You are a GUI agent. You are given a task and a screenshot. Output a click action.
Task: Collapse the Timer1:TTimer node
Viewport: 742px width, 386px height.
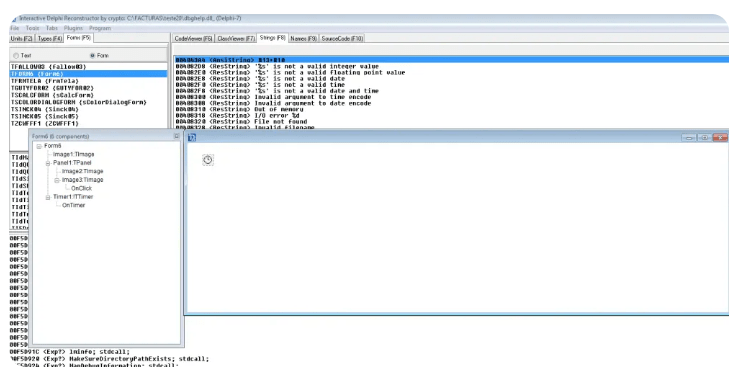tap(48, 197)
